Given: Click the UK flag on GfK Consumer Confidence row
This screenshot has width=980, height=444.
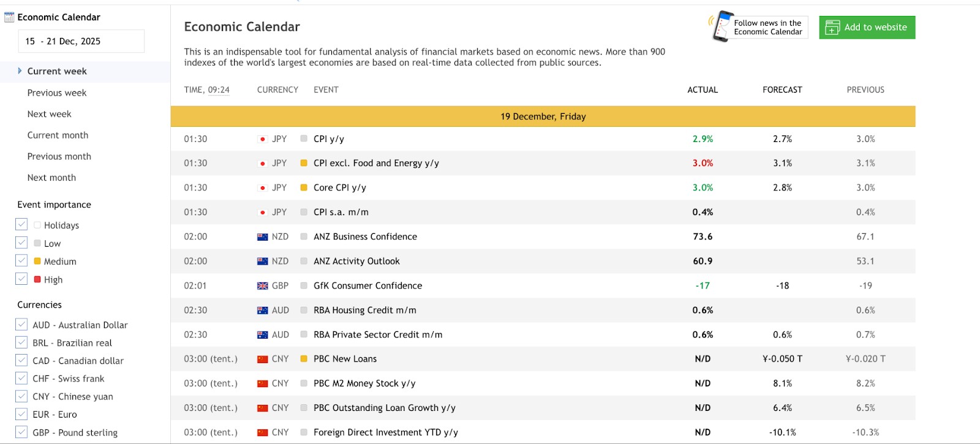Looking at the screenshot, I should click(x=262, y=286).
